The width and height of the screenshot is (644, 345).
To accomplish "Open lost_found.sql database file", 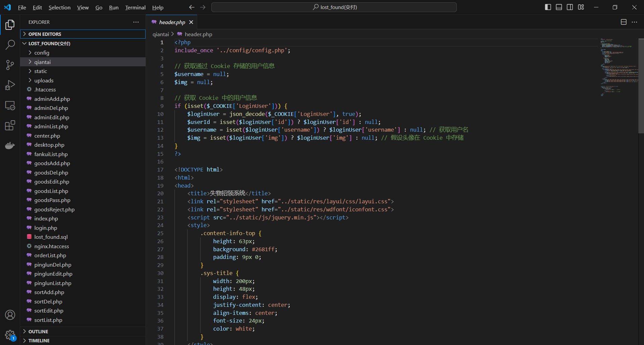I will (x=83, y=237).
